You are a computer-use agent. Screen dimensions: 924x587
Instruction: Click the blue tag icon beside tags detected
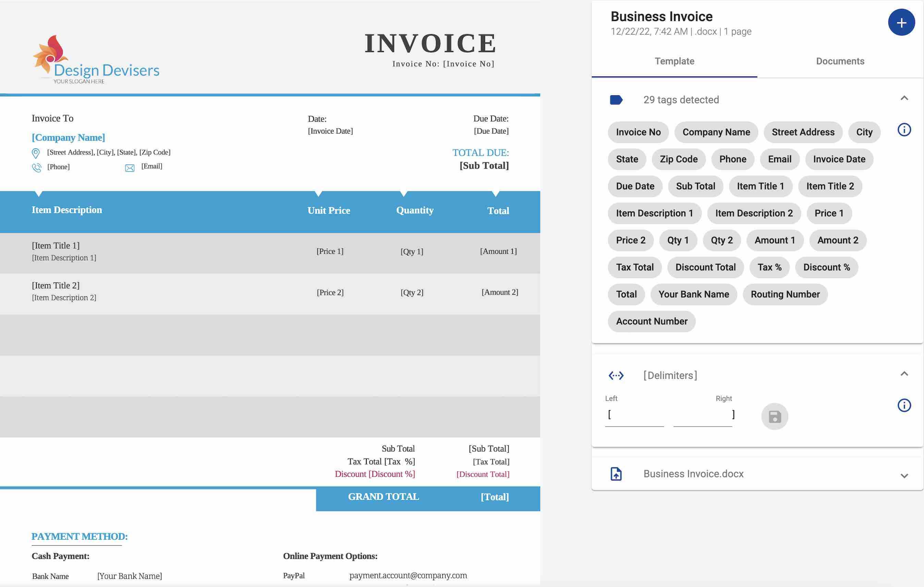click(616, 100)
